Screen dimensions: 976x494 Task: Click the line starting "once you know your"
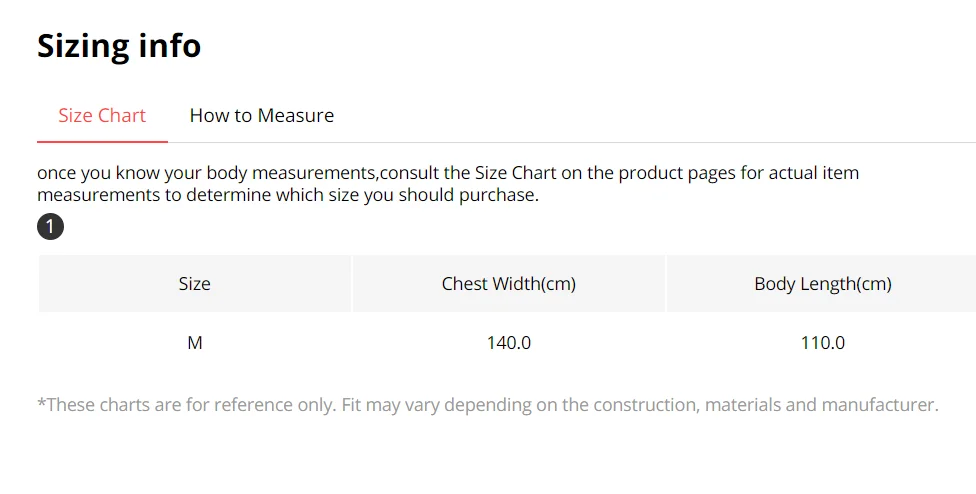coord(447,173)
